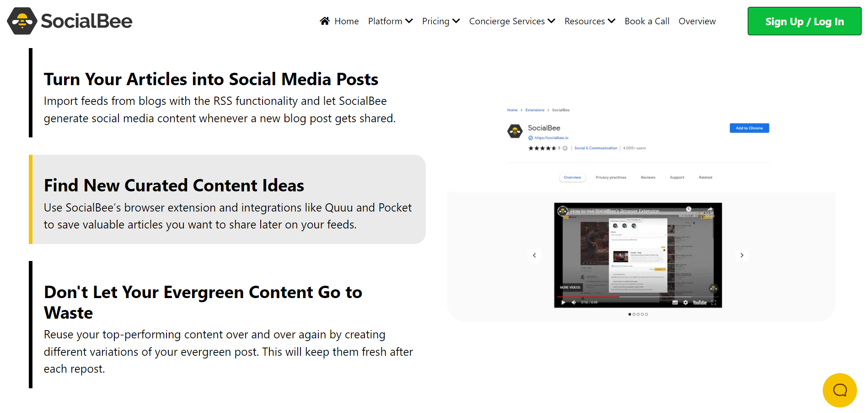868x413 pixels.
Task: Open the Book a Call page
Action: pyautogui.click(x=647, y=21)
